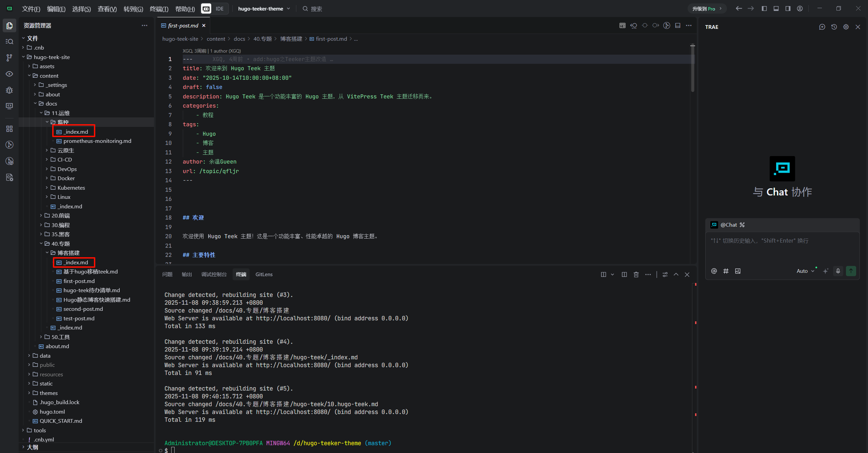The width and height of the screenshot is (868, 453).
Task: Click the send message arrow in chat
Action: (851, 271)
